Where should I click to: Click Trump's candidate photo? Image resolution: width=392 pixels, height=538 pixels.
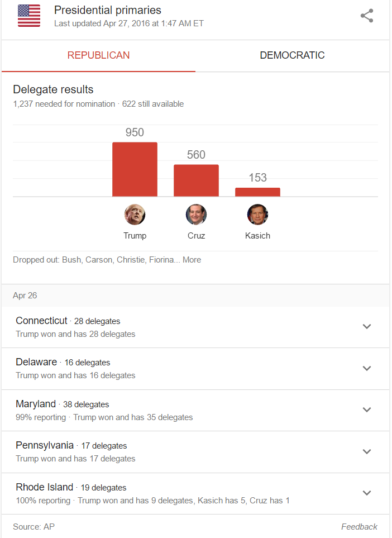point(135,215)
